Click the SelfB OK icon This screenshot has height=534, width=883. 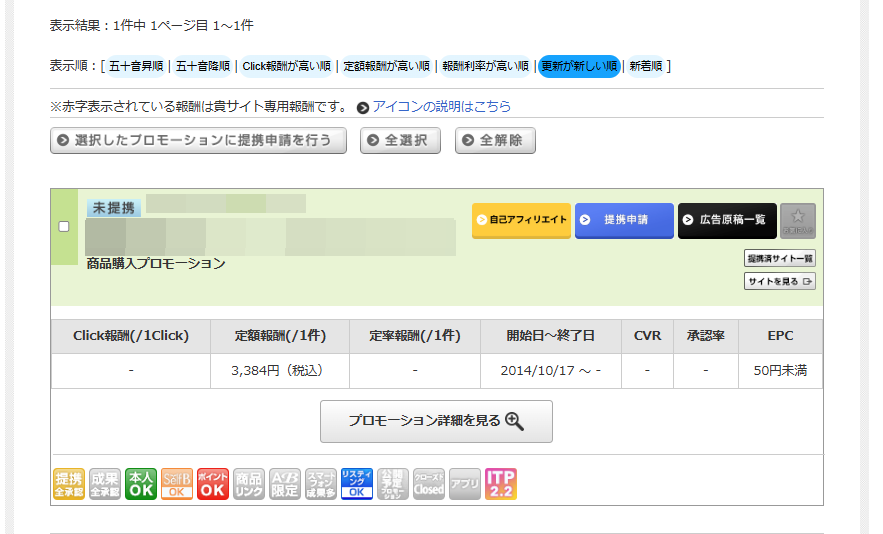pos(177,484)
